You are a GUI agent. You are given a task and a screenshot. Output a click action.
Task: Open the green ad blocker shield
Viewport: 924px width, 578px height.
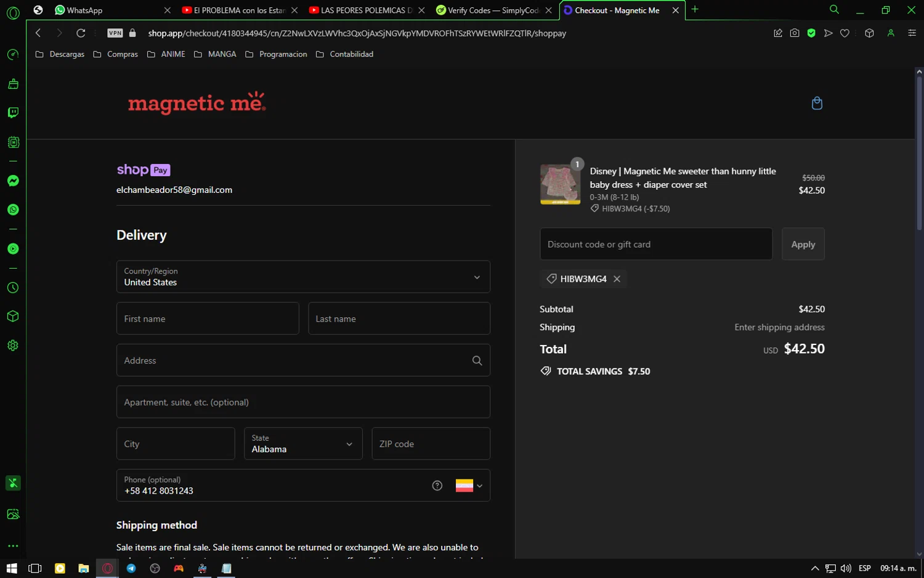pyautogui.click(x=811, y=33)
